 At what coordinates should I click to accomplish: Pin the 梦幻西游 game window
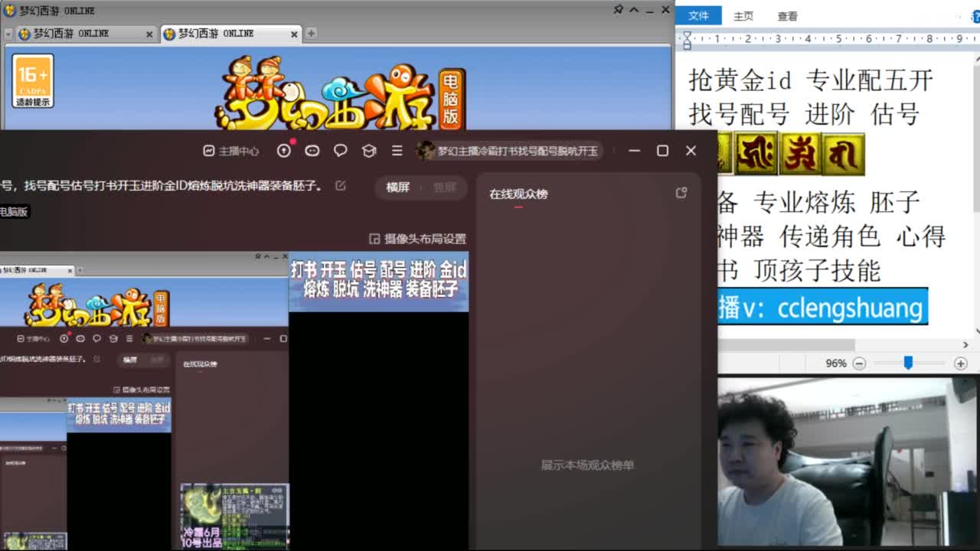[x=619, y=10]
